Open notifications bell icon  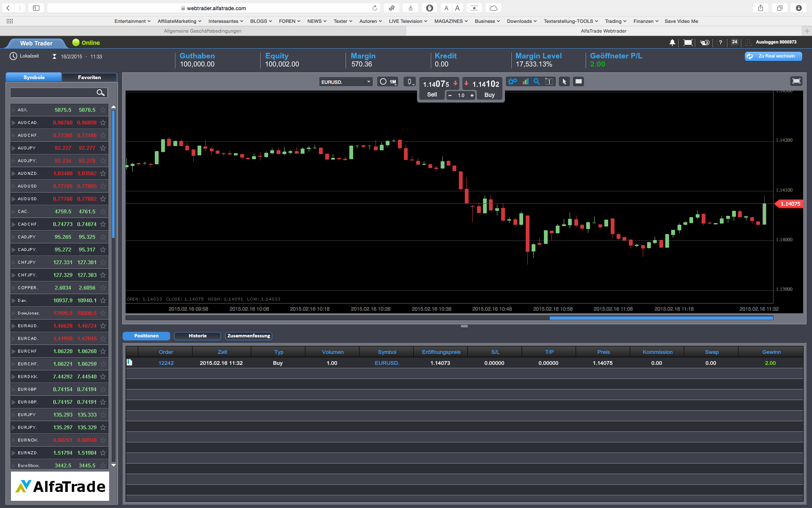(x=672, y=42)
